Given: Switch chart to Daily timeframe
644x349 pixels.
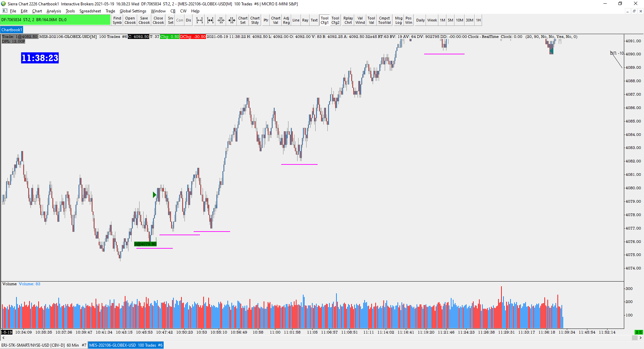Looking at the screenshot, I should click(x=420, y=20).
